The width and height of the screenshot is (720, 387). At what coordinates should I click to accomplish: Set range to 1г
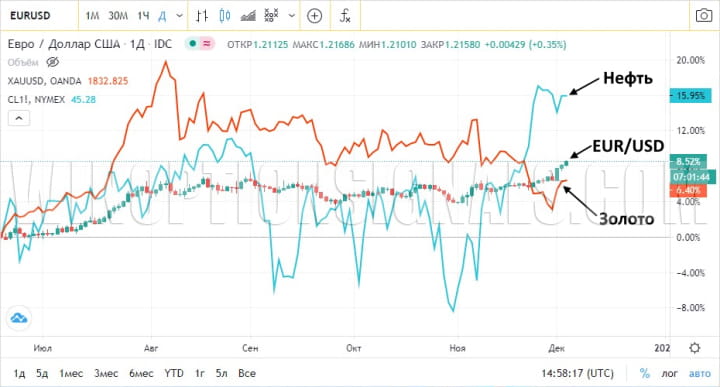pos(200,373)
